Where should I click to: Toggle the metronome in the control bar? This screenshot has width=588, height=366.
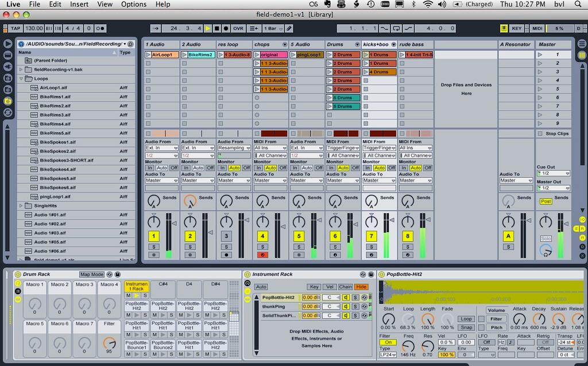click(x=100, y=28)
